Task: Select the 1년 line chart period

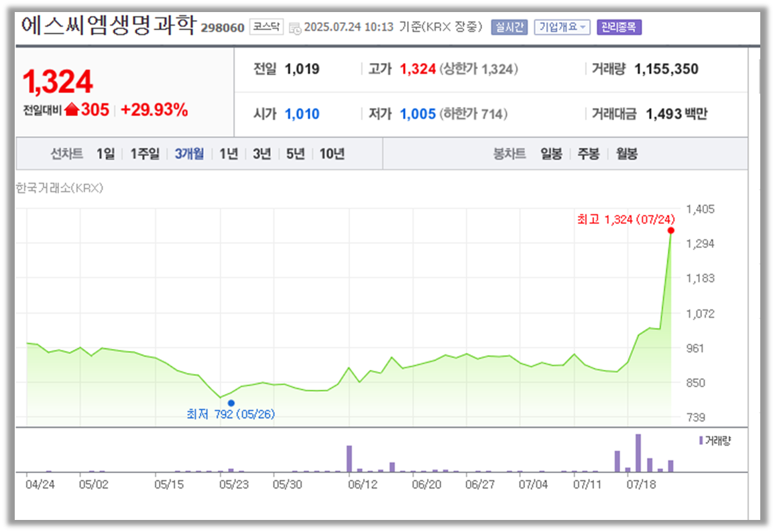Action: pos(229,153)
